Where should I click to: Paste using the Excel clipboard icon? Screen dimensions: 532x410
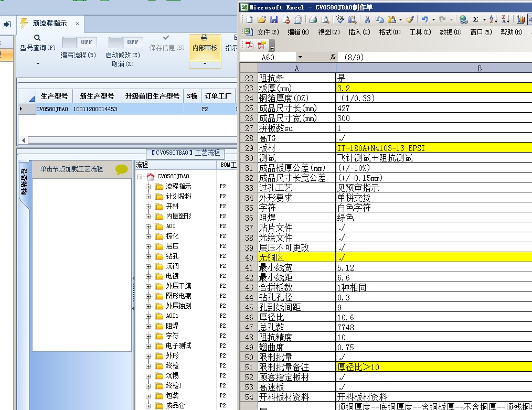391,19
